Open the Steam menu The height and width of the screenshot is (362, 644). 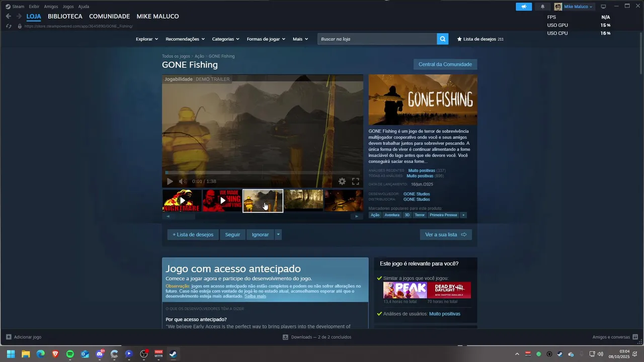[x=15, y=7]
